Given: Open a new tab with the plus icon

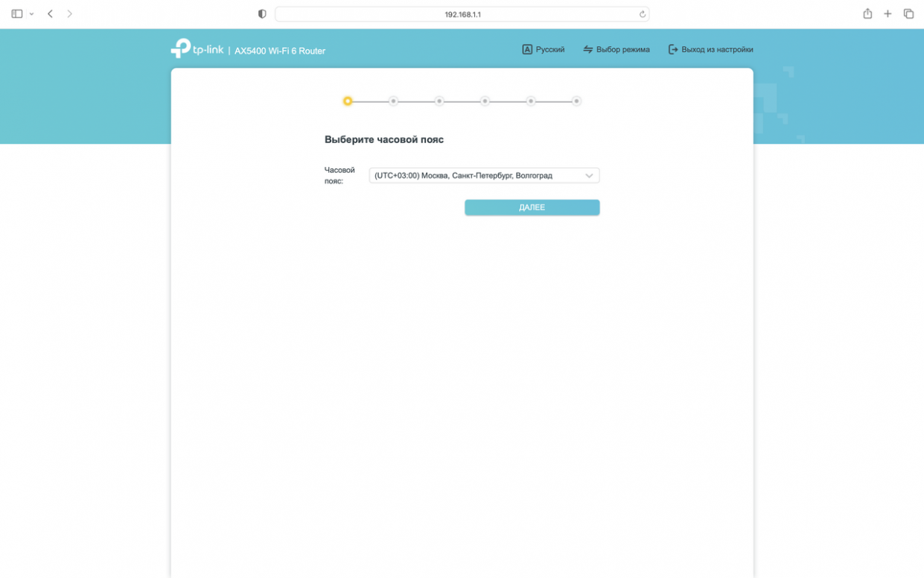Looking at the screenshot, I should click(888, 14).
